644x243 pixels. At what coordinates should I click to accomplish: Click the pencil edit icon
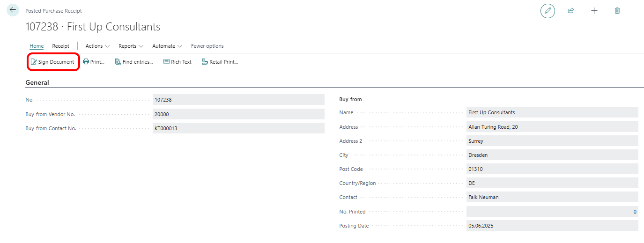click(x=548, y=11)
